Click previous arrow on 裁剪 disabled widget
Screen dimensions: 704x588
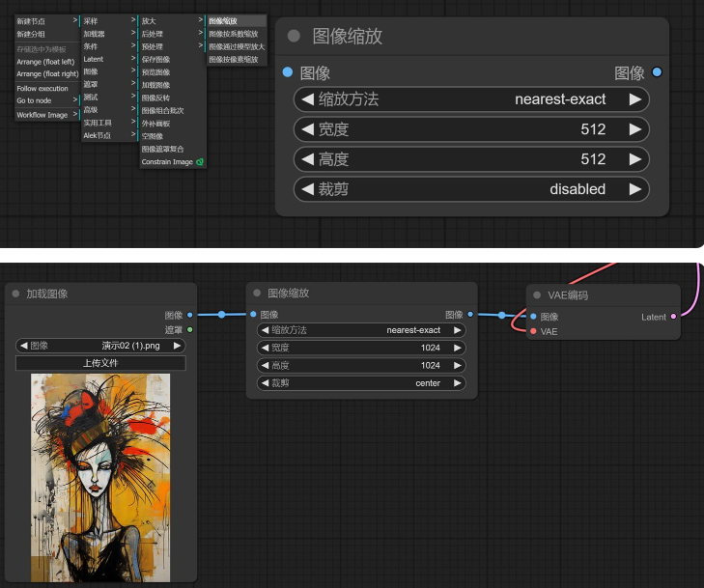pos(307,189)
